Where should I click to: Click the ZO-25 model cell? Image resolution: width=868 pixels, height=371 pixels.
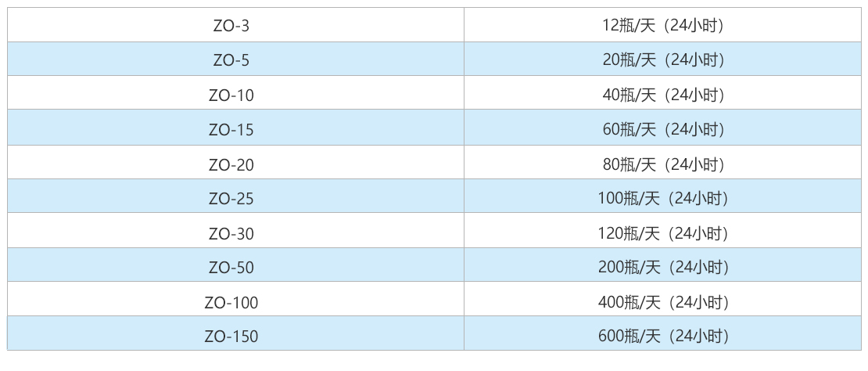231,199
